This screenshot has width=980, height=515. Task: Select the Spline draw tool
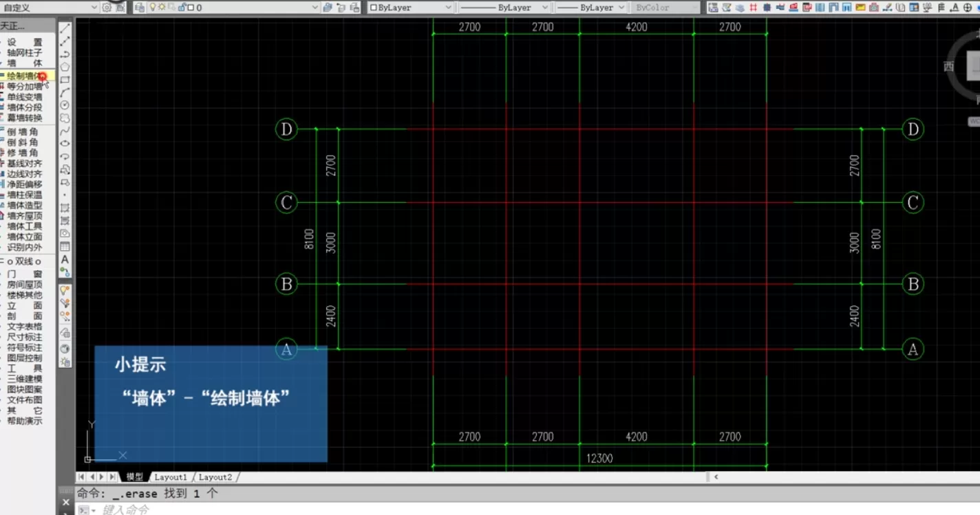pyautogui.click(x=65, y=131)
